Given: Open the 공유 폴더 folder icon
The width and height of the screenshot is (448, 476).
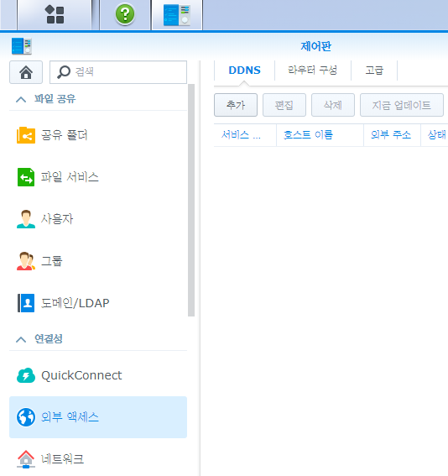Looking at the screenshot, I should (26, 135).
